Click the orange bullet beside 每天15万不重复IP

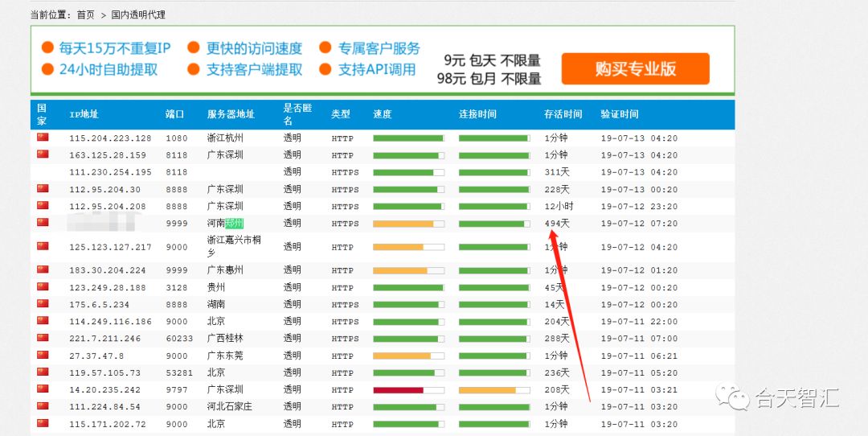(x=47, y=47)
